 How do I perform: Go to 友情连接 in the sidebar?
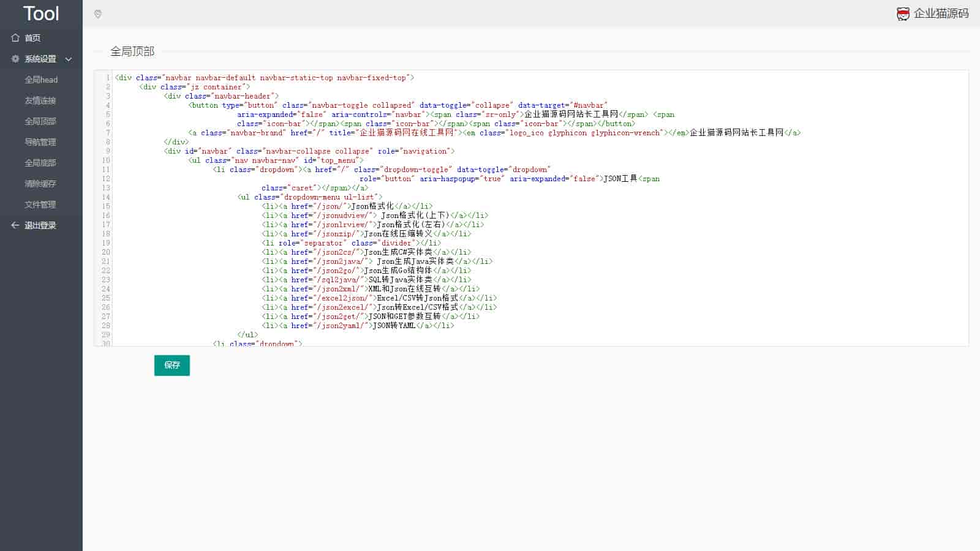[x=40, y=100]
